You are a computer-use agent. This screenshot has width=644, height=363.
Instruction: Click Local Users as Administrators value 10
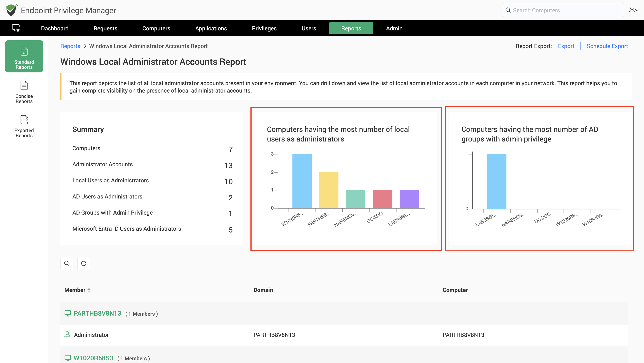click(x=229, y=182)
